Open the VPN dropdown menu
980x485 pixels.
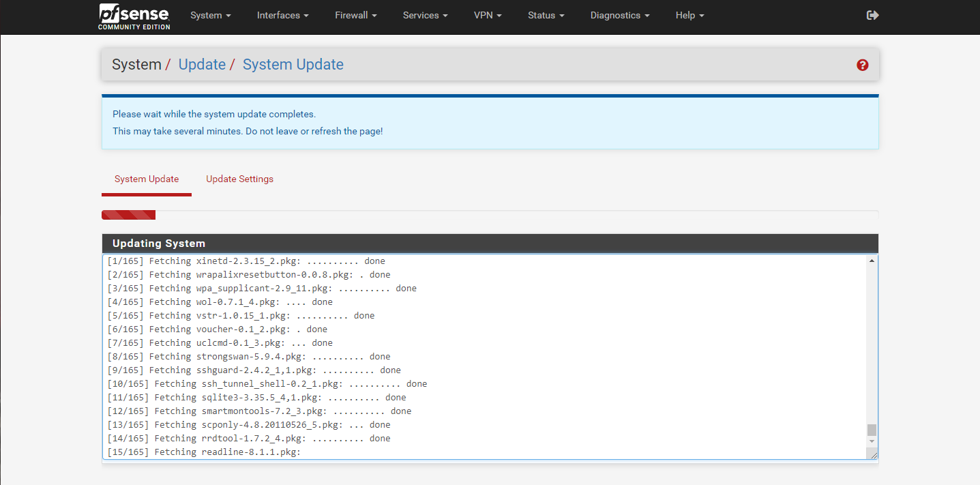tap(488, 15)
